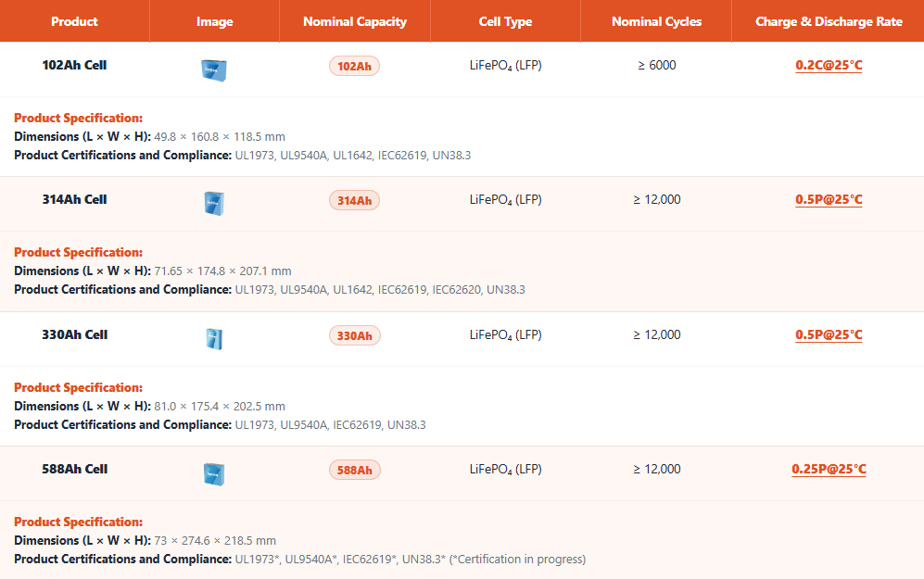Select the Charge & Discharge Rate header

[x=829, y=21]
